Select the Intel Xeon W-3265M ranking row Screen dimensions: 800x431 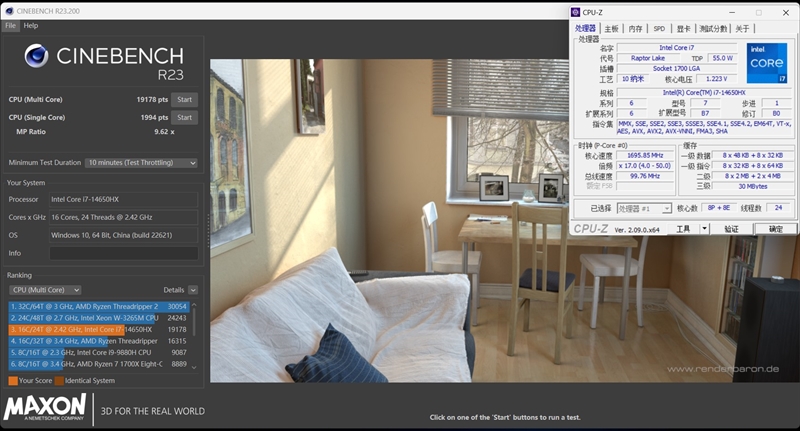click(99, 318)
